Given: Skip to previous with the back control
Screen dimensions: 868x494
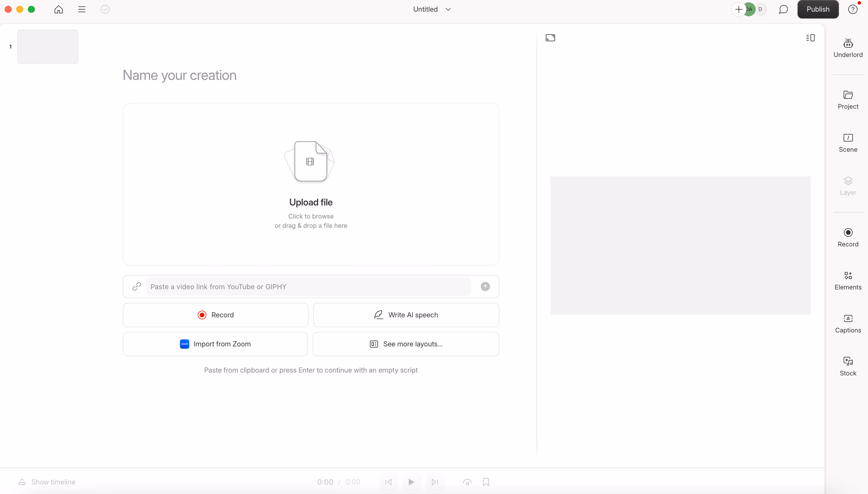Looking at the screenshot, I should pyautogui.click(x=388, y=482).
